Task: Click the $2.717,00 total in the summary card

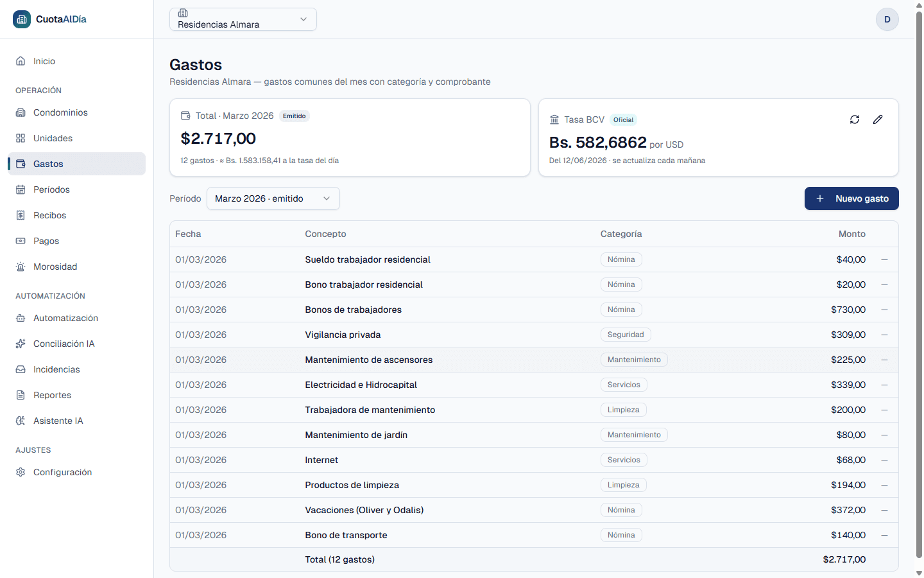Action: click(218, 138)
